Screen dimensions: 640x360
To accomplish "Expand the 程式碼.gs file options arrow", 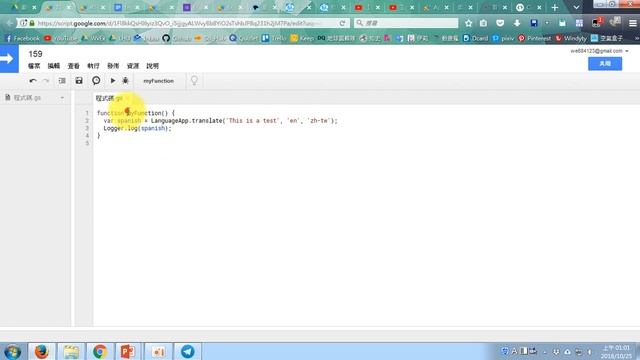I will (62, 98).
